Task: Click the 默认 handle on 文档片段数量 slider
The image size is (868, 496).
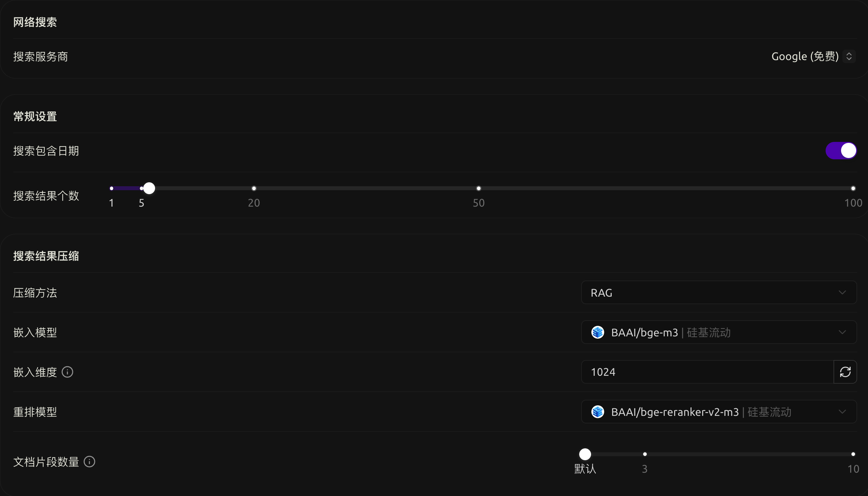Action: [585, 454]
